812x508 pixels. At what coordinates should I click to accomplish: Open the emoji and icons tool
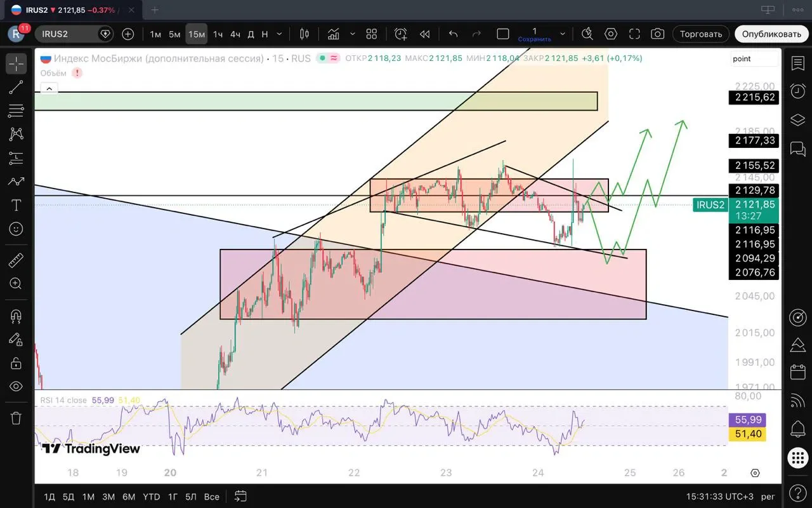tap(16, 229)
